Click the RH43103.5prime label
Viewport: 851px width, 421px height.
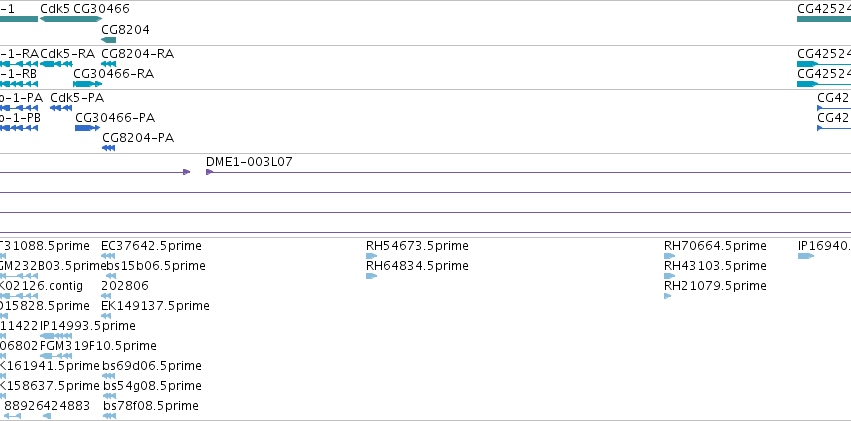[x=715, y=266]
